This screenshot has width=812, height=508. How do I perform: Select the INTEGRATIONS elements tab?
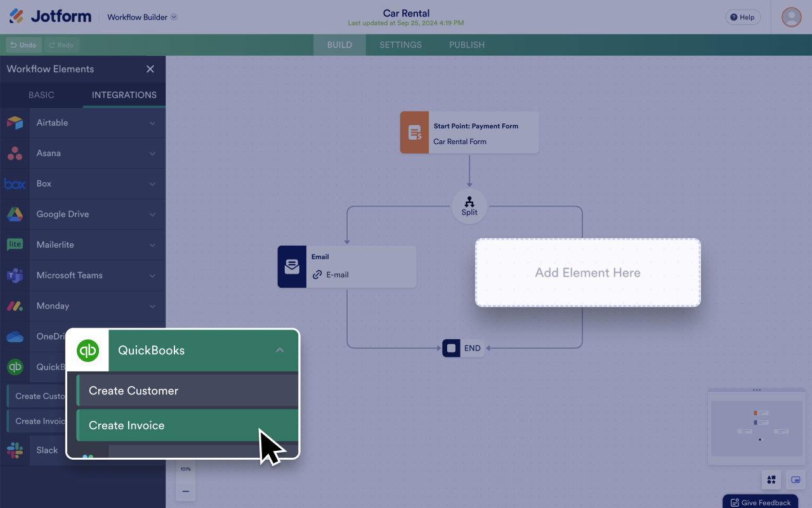[124, 95]
